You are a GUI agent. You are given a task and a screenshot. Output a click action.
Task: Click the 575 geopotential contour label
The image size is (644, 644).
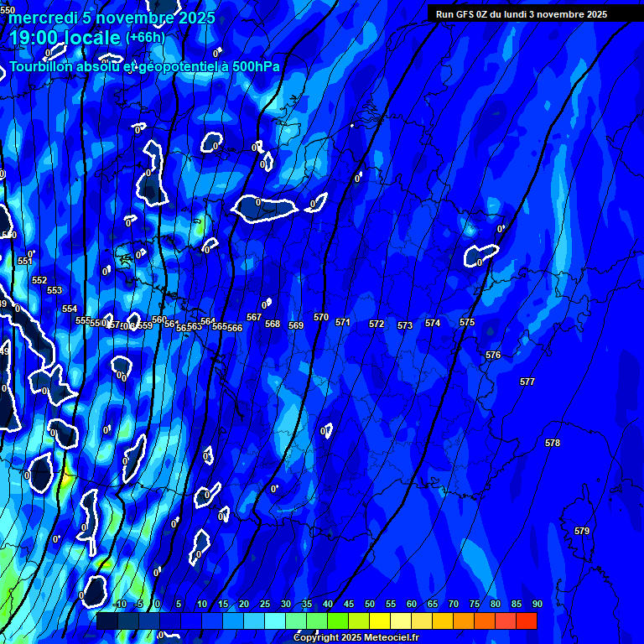click(x=467, y=322)
